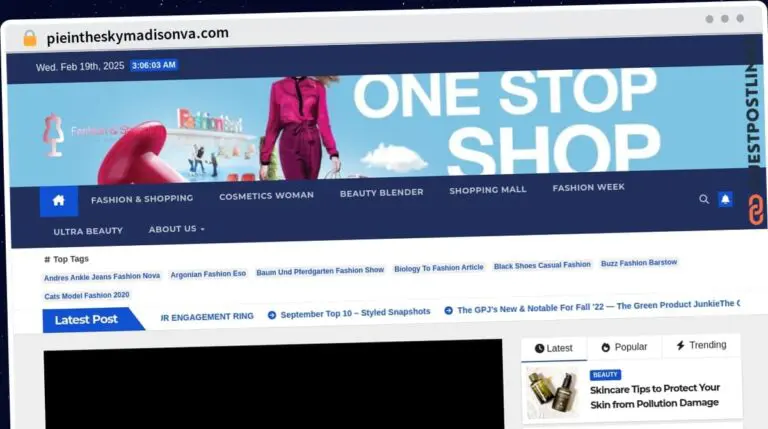The width and height of the screenshot is (768, 429).
Task: Open the site search magnifier icon
Action: pyautogui.click(x=704, y=199)
